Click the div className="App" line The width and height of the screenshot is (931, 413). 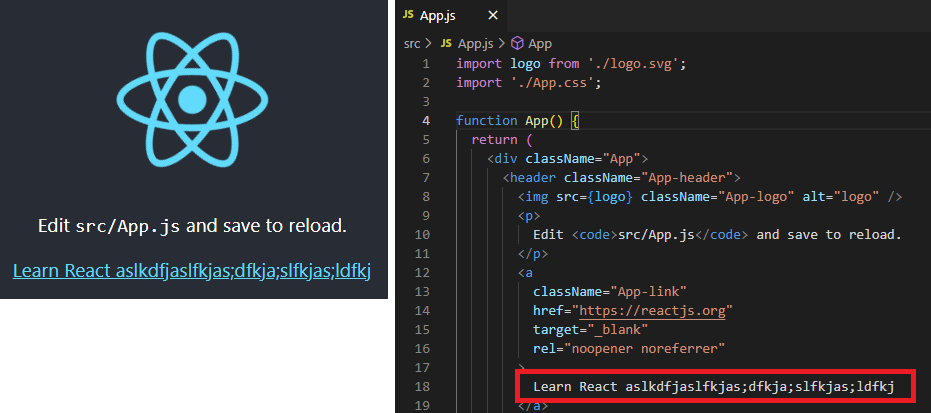pos(567,158)
